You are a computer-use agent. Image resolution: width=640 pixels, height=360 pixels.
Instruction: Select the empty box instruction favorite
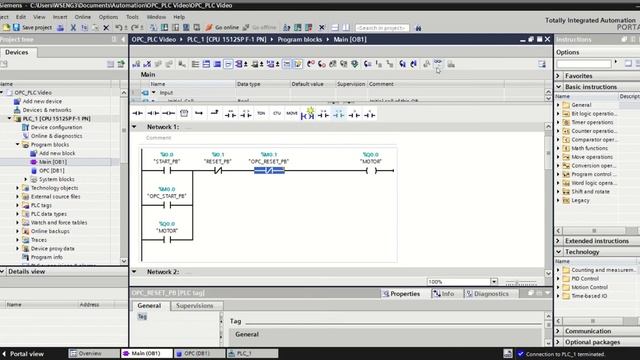184,113
